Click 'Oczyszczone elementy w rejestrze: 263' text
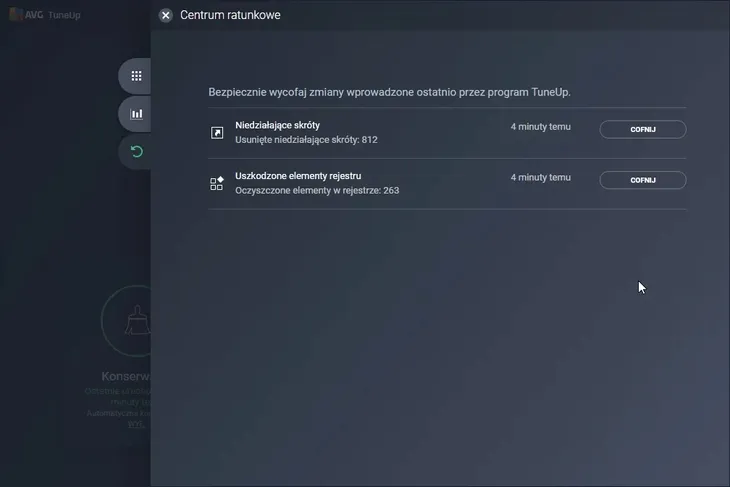The width and height of the screenshot is (730, 487). [x=317, y=190]
